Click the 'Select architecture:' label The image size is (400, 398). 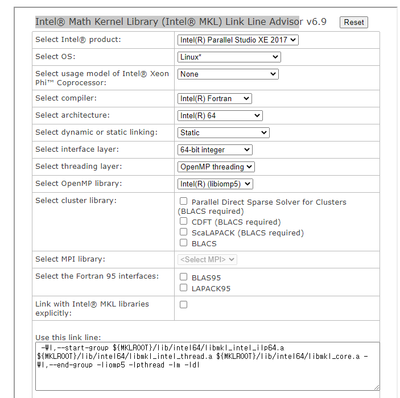tap(72, 115)
